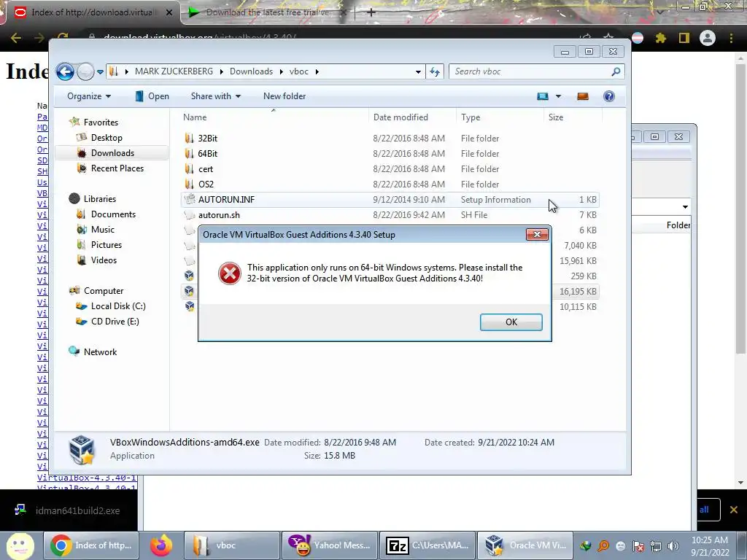The width and height of the screenshot is (747, 560).
Task: Click OK in the Guest Additions error dialog
Action: point(511,322)
